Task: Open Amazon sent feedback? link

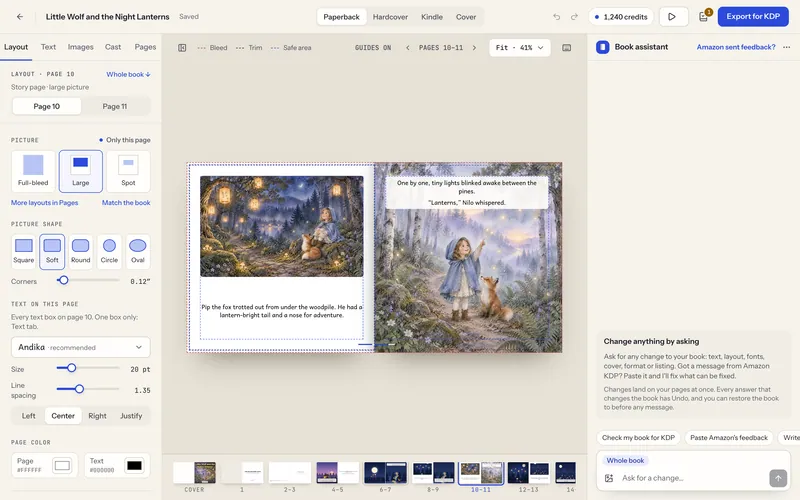Action: click(x=736, y=47)
